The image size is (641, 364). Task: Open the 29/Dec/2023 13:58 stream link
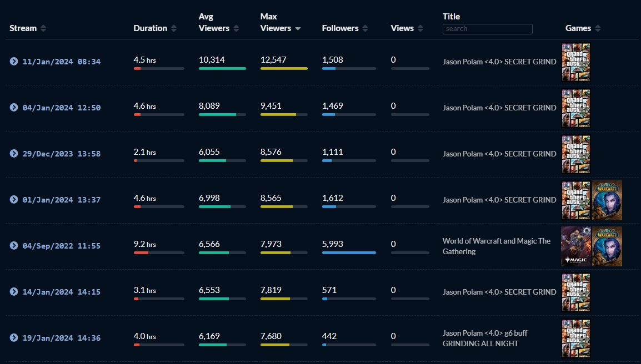61,154
